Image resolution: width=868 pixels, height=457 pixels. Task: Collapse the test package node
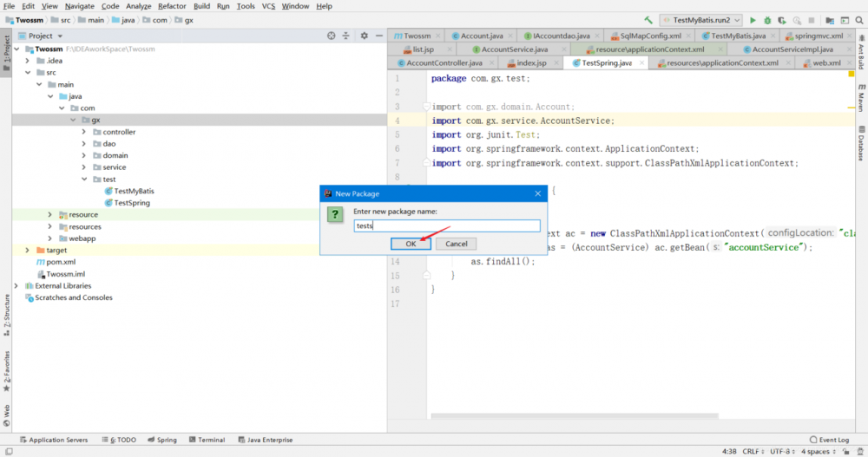(84, 180)
